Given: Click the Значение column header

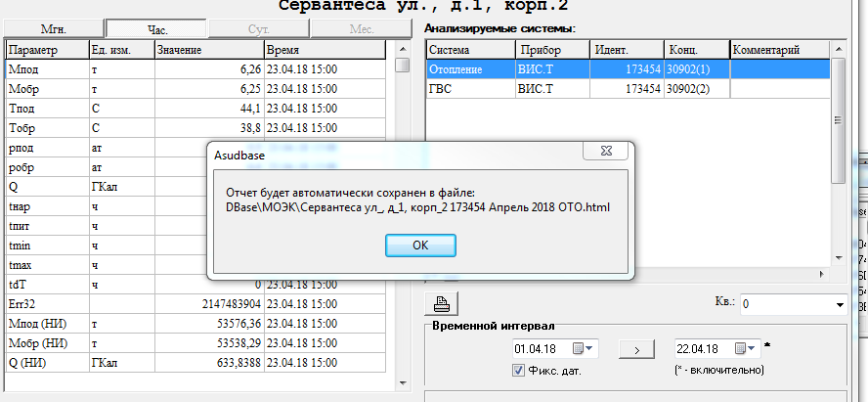Looking at the screenshot, I should (x=207, y=49).
